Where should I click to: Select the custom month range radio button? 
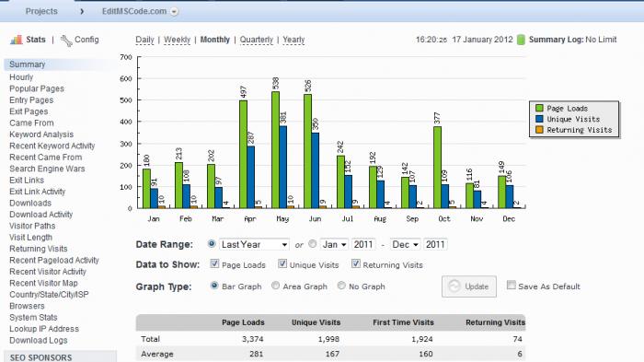point(312,244)
